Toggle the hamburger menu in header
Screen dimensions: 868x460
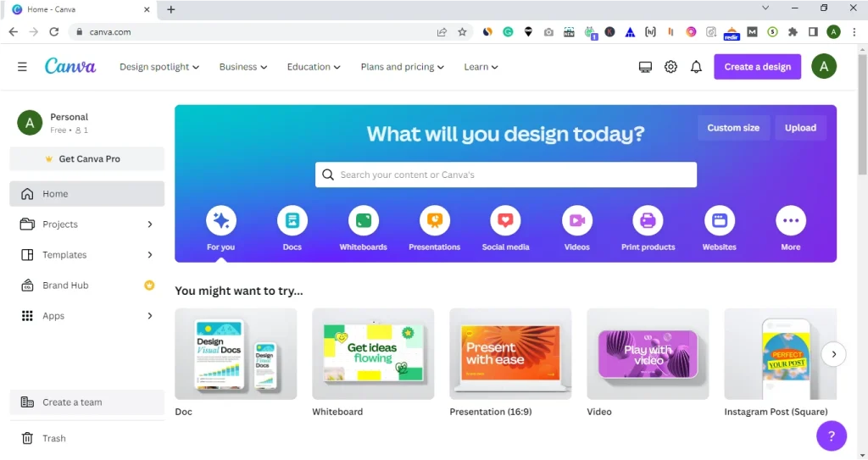(22, 67)
